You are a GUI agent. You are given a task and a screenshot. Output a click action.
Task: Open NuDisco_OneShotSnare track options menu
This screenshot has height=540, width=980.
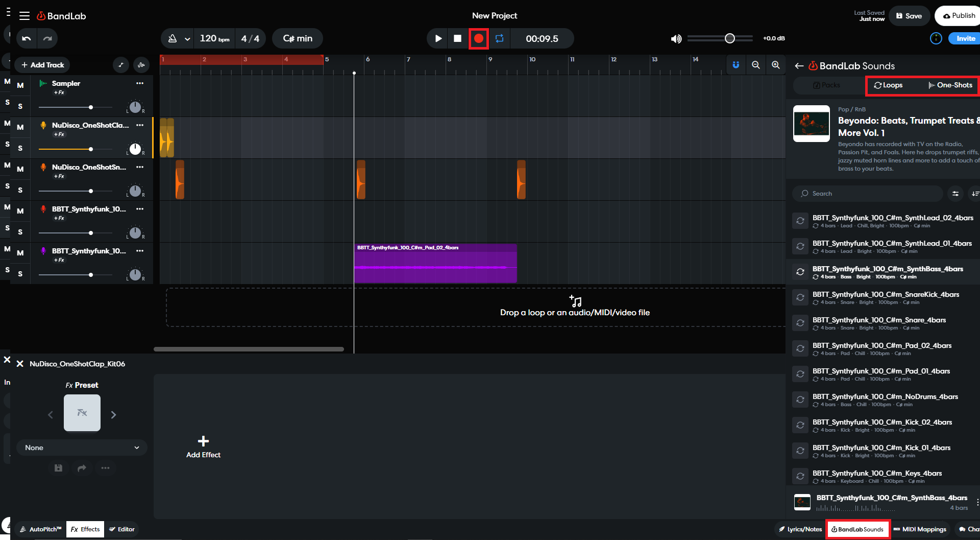point(140,167)
